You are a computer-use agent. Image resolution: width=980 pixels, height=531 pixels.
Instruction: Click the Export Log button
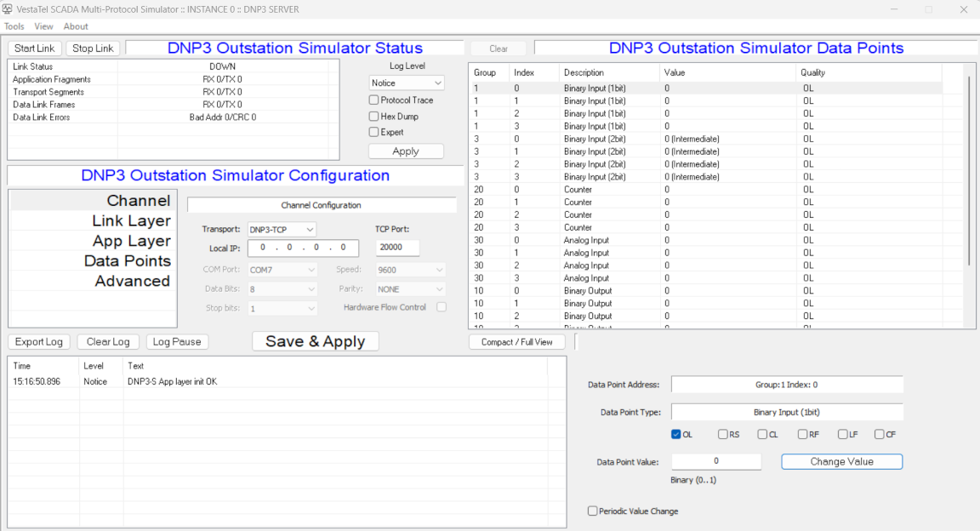39,342
